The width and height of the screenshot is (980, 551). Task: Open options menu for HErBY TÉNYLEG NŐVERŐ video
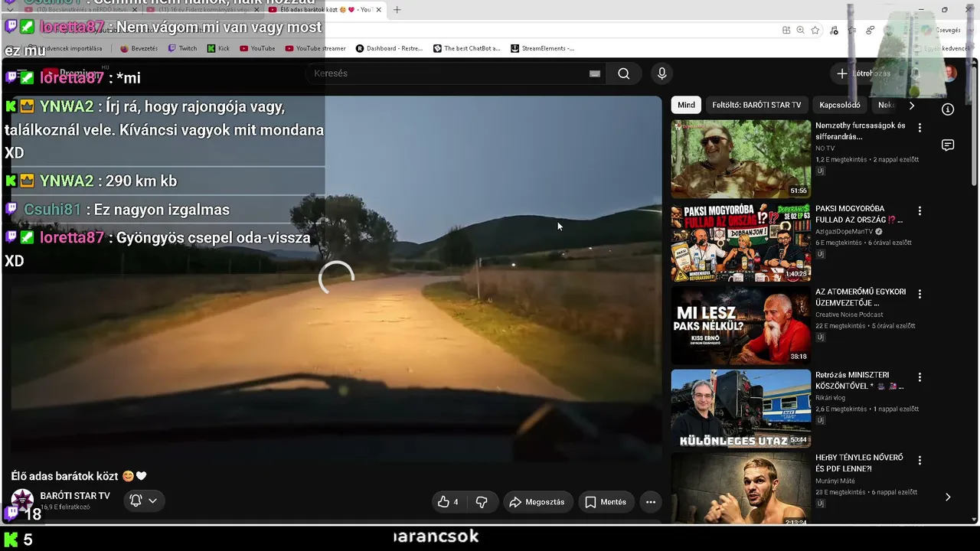920,461
